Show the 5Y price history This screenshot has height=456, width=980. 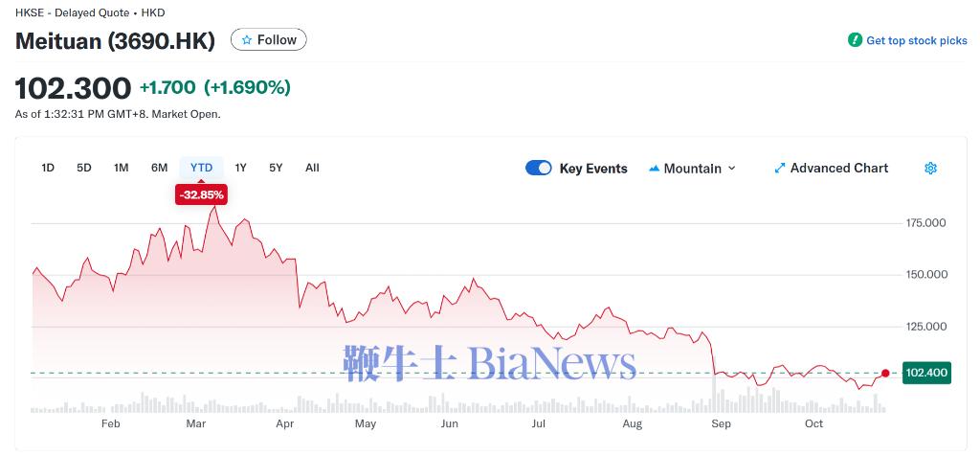tap(276, 168)
